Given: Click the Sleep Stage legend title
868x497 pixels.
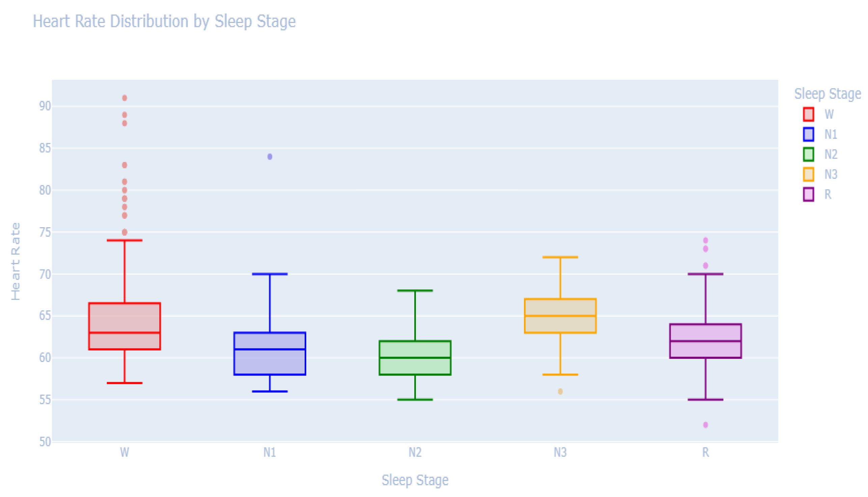Looking at the screenshot, I should [828, 94].
